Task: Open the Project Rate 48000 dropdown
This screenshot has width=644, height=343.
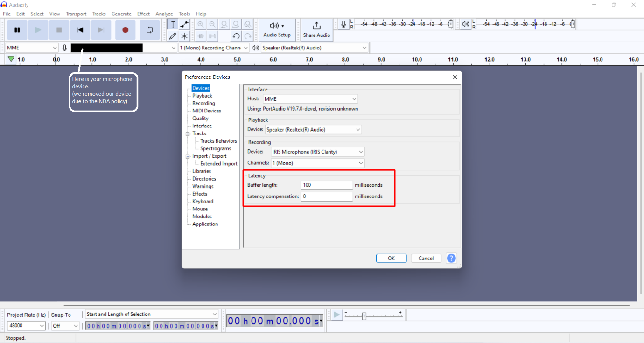Action: point(26,326)
